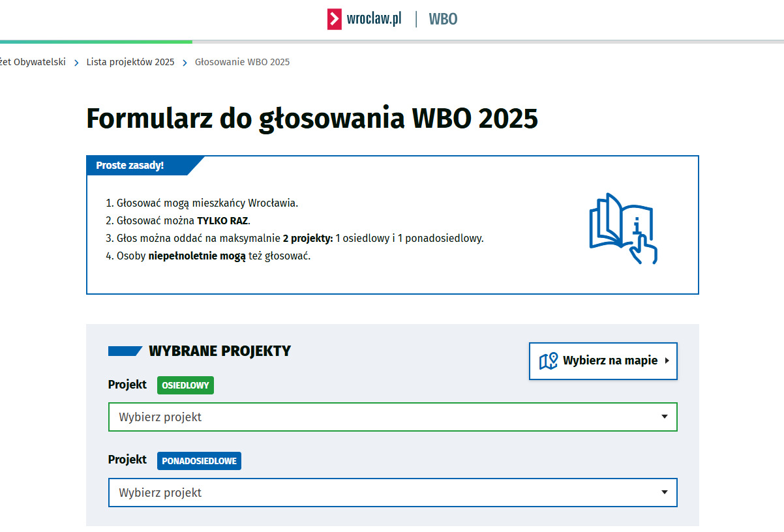Click the breadcrumb chevron before 'Lista projektów 2025'

point(76,63)
